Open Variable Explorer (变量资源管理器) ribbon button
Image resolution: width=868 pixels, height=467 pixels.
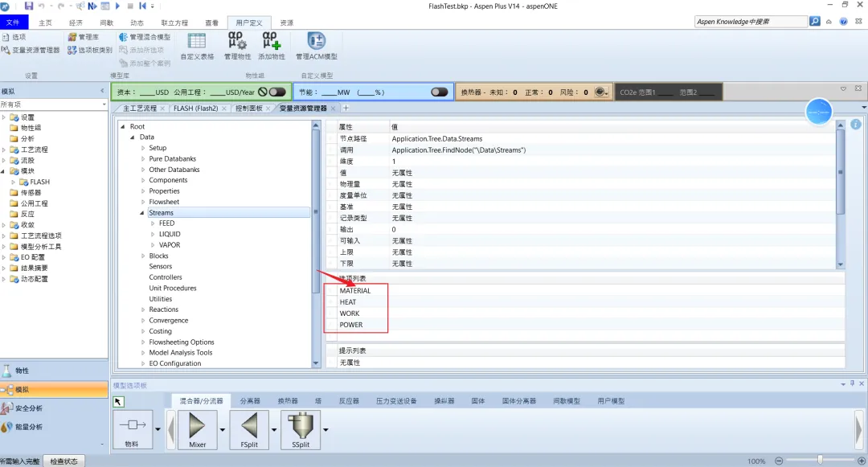click(31, 50)
